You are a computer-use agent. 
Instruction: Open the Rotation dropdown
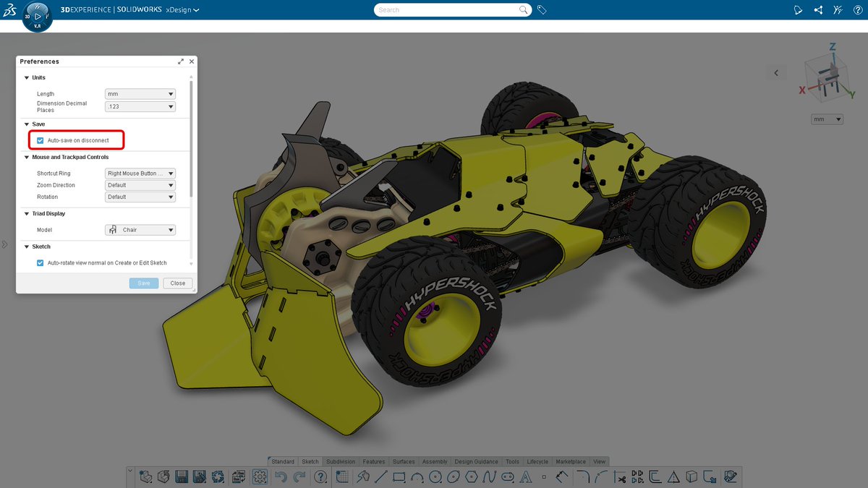pyautogui.click(x=140, y=197)
